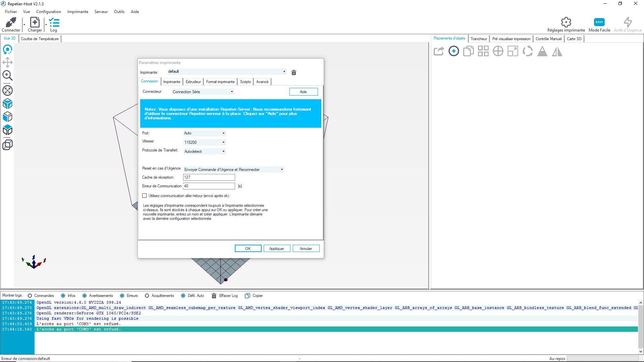Select the zoom magnifier view tool
Screen dimensions: 644x362
pos(7,75)
